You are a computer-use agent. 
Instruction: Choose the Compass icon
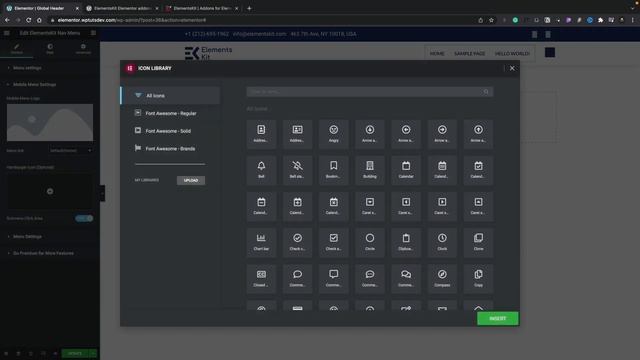442,279
